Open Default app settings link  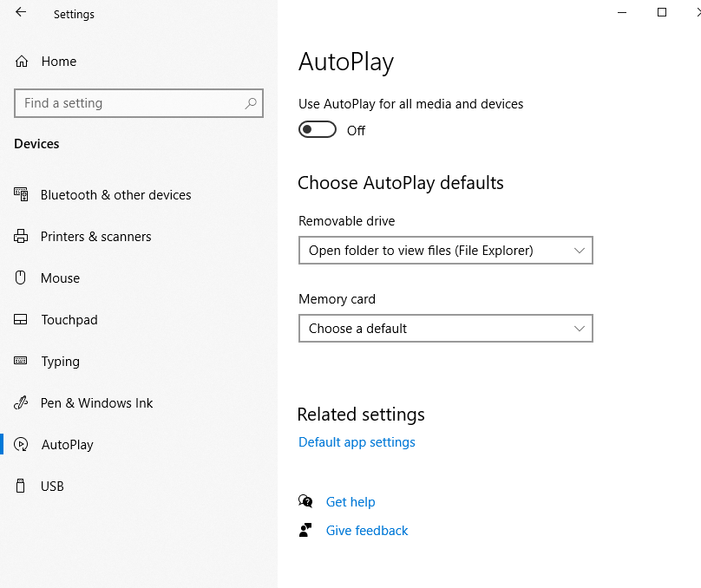point(357,442)
